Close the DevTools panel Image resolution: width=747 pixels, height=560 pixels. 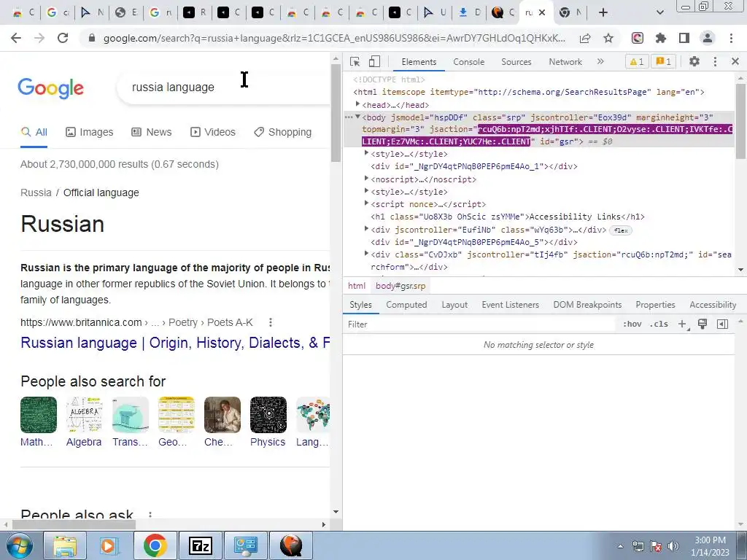735,61
